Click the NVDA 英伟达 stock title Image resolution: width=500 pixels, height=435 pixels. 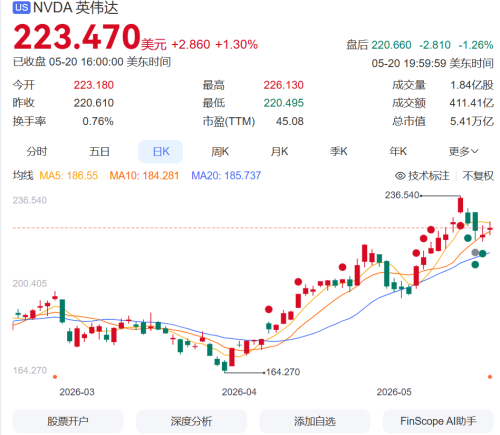tap(76, 8)
